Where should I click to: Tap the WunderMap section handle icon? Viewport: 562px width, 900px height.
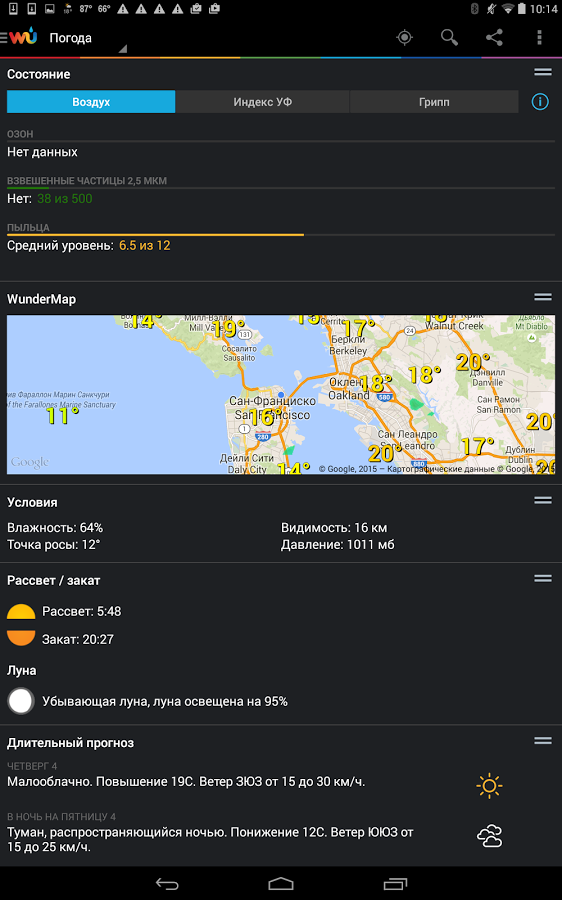542,297
